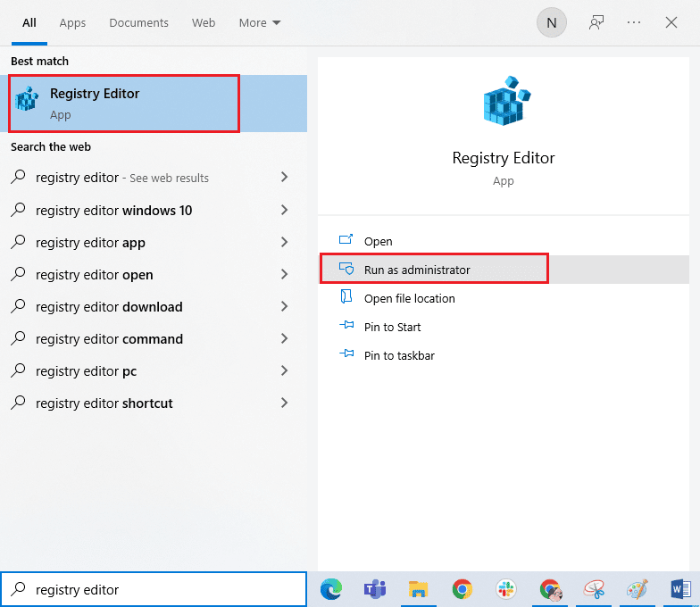
Task: Click the large Registry Editor icon in preview pane
Action: pyautogui.click(x=507, y=100)
